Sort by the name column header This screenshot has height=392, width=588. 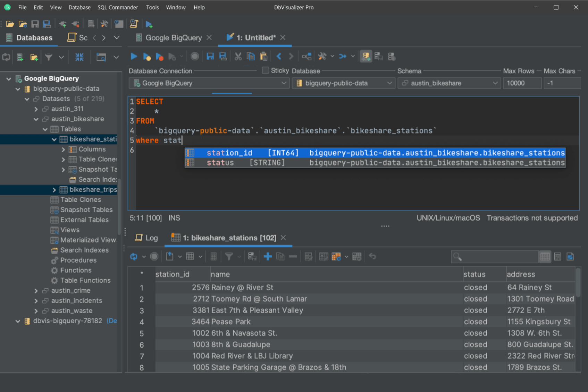(x=336, y=274)
